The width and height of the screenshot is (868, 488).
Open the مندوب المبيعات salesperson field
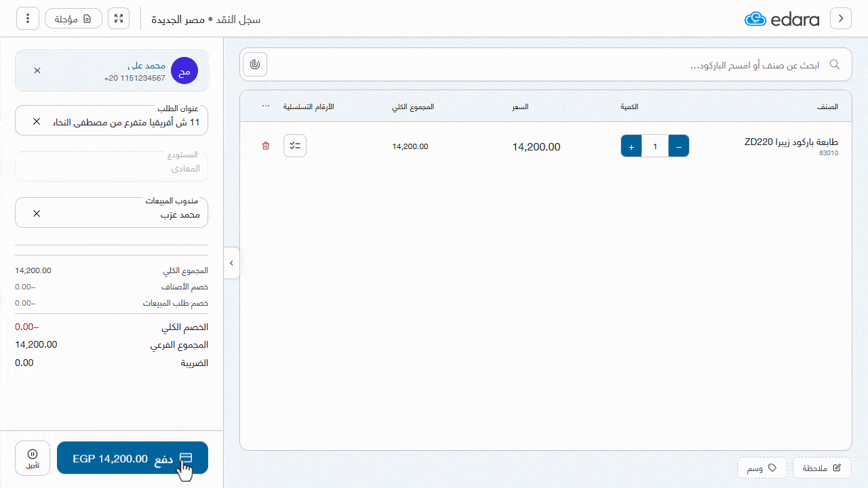point(111,213)
